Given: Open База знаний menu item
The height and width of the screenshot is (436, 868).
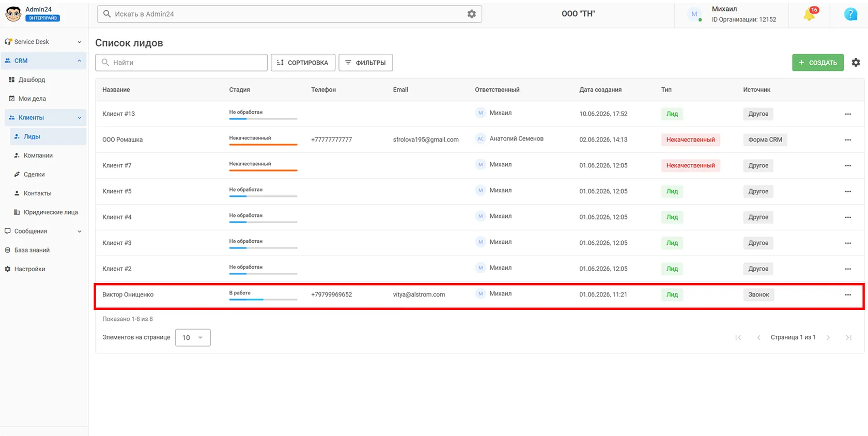Looking at the screenshot, I should (32, 250).
